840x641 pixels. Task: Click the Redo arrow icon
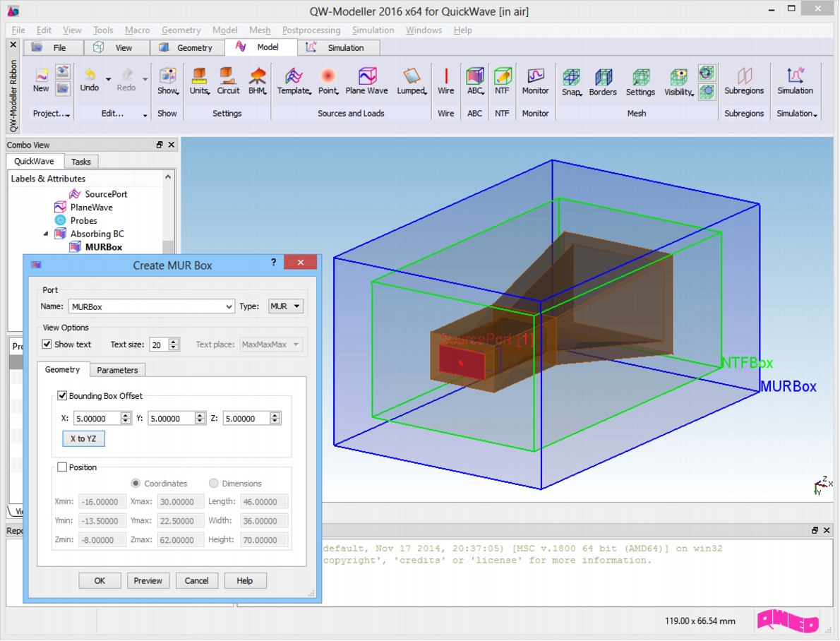click(x=126, y=74)
